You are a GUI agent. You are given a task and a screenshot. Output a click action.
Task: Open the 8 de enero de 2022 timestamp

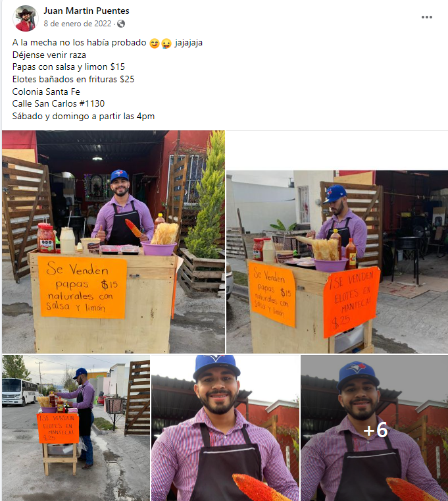click(78, 24)
